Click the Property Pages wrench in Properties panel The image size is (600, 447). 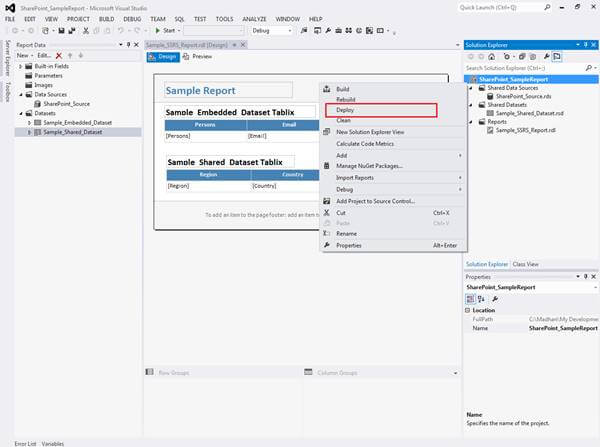495,299
